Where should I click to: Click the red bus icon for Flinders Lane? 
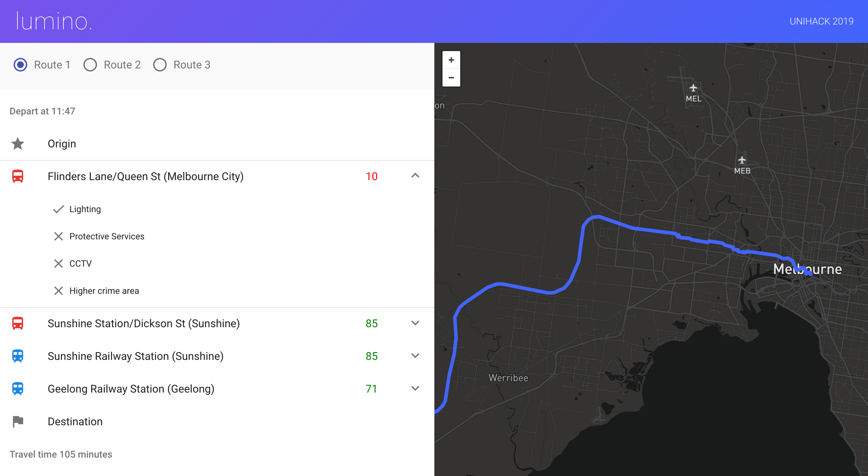click(x=18, y=176)
